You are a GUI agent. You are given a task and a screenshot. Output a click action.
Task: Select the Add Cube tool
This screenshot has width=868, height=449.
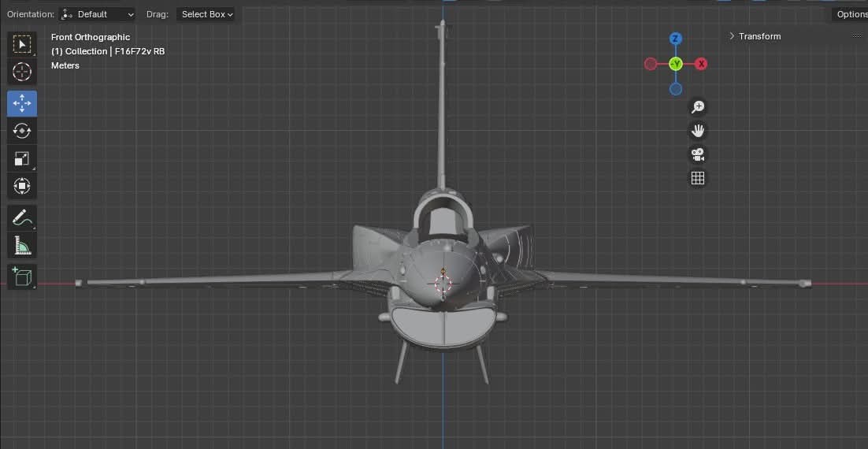[x=21, y=276]
